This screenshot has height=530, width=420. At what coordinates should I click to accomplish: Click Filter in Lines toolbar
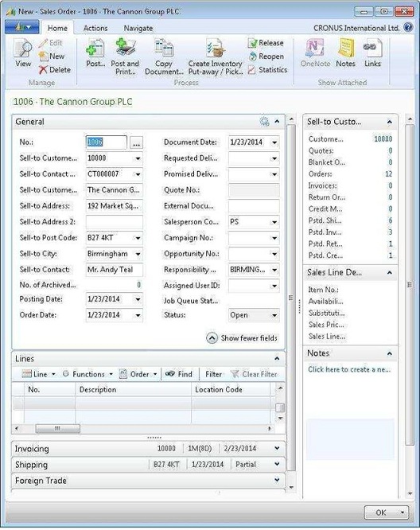pos(213,374)
